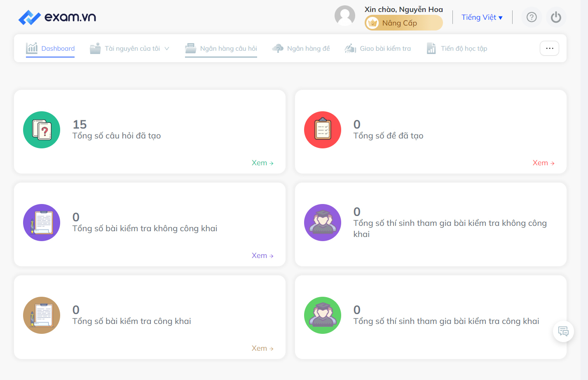588x380 pixels.
Task: Click Tổng số bài kiểm tra công khai label
Action: pyautogui.click(x=132, y=321)
